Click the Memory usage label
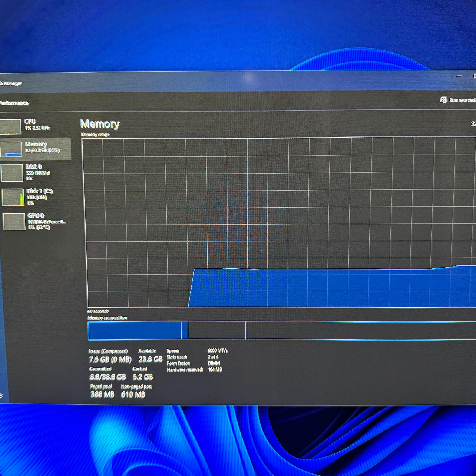The image size is (476, 476). tap(95, 135)
